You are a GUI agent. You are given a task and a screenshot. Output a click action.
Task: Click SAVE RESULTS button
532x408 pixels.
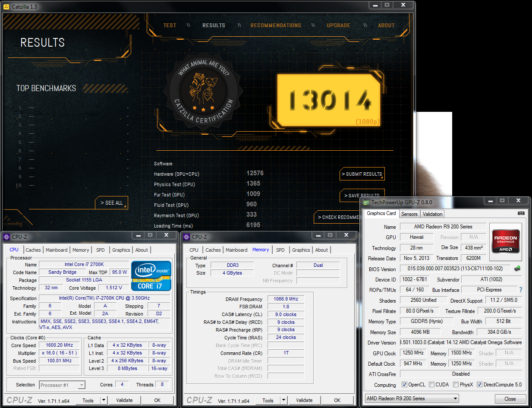pos(362,196)
